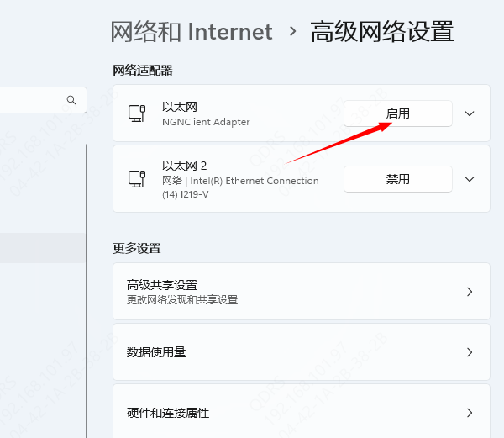
Task: Disable the 以太网 2 adapter
Action: coord(398,179)
